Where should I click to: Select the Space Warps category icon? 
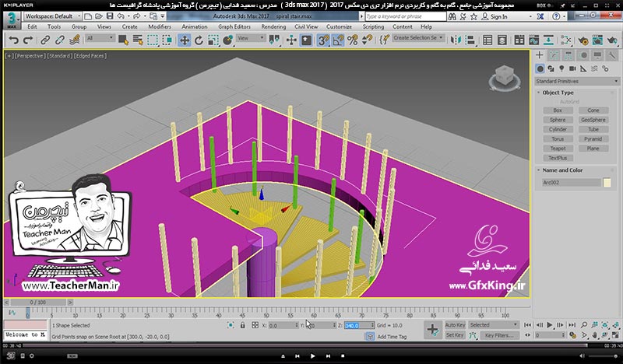pyautogui.click(x=594, y=68)
